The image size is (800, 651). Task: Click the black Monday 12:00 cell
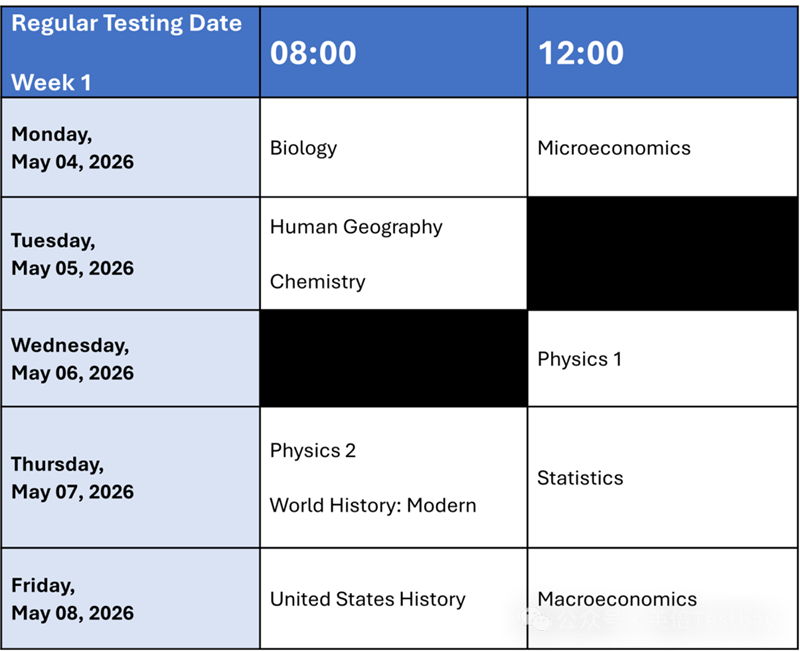click(663, 147)
